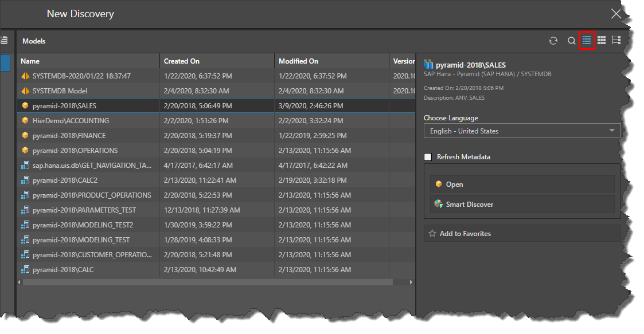Click the 2/13/2020, 10:42:49 AM created date
The image size is (644, 334).
pyautogui.click(x=200, y=270)
